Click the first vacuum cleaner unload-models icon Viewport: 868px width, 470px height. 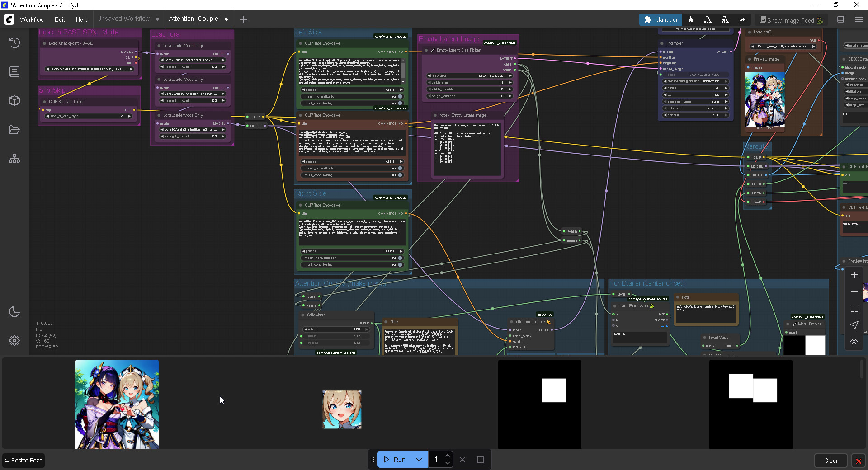[x=708, y=19]
